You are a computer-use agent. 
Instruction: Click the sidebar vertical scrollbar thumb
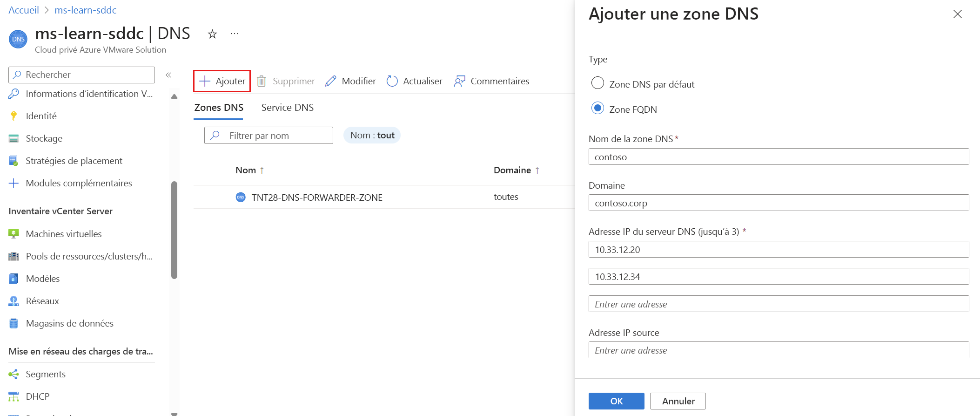click(175, 230)
